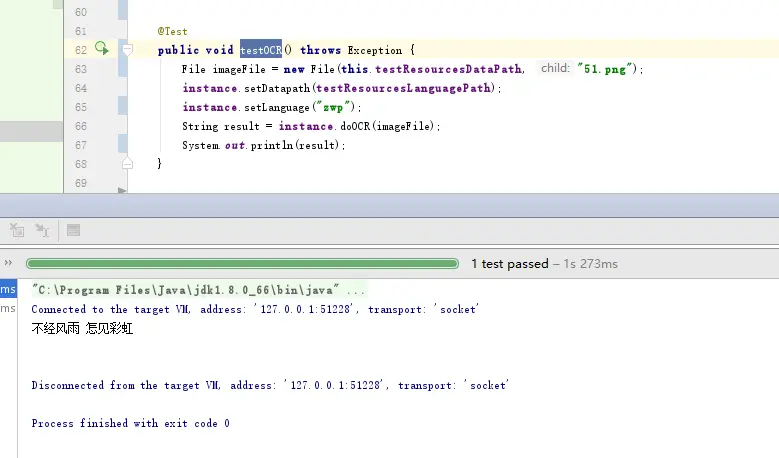Click setDatapath call on line 64

tap(277, 88)
